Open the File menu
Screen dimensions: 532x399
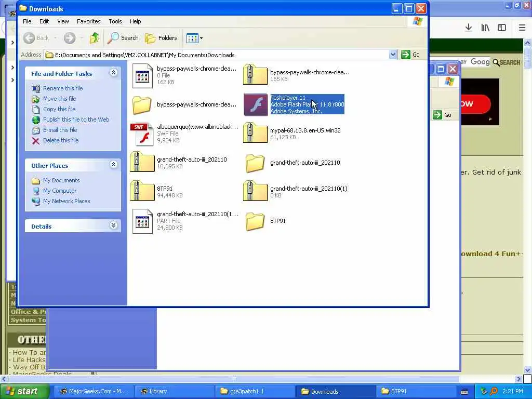tap(27, 21)
